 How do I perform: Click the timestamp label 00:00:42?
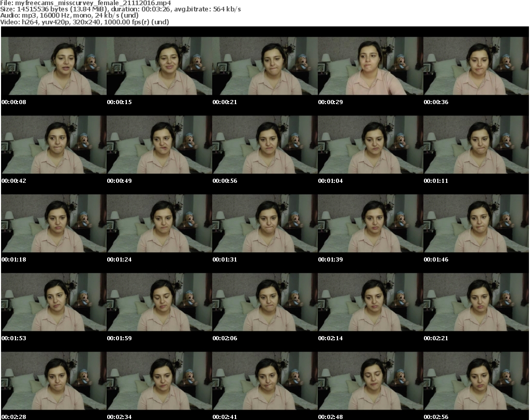tap(14, 181)
